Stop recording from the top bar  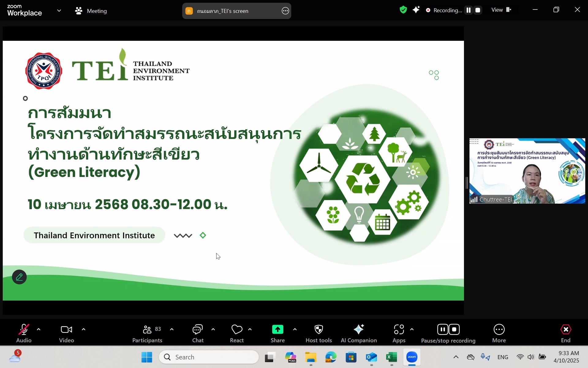(477, 10)
